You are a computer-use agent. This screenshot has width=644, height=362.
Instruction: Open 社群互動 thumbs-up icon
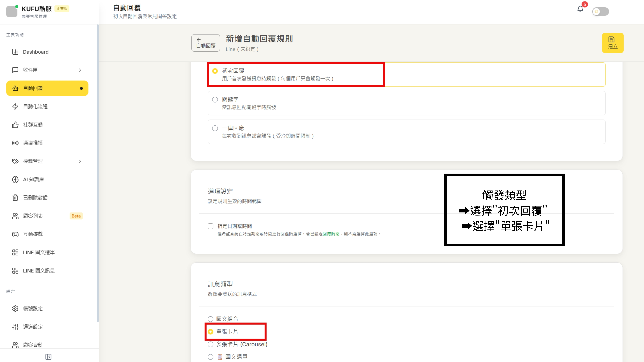click(15, 125)
